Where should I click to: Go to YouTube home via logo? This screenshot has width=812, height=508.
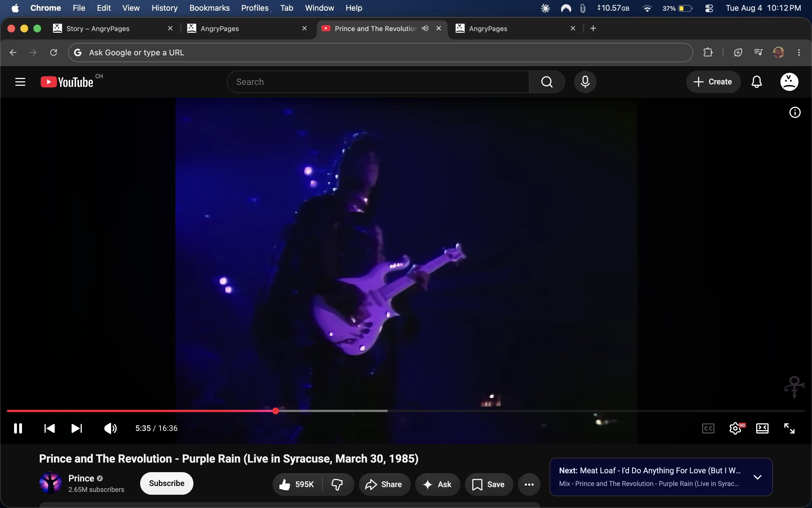tap(67, 82)
